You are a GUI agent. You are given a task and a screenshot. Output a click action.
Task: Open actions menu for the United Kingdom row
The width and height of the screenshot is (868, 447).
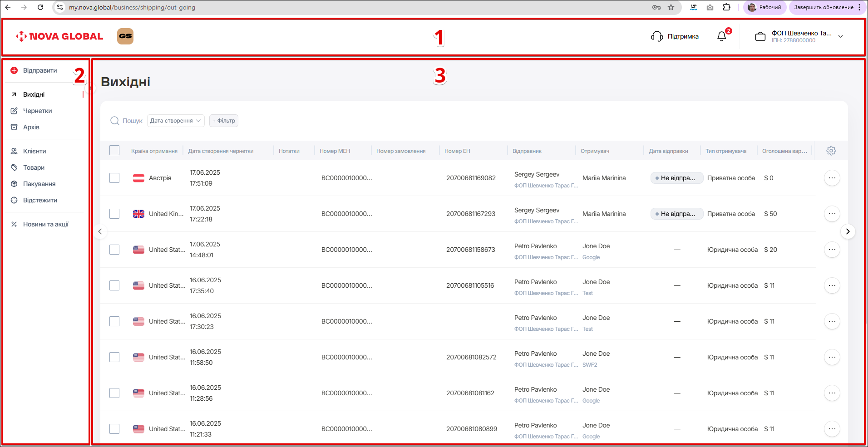pyautogui.click(x=832, y=214)
